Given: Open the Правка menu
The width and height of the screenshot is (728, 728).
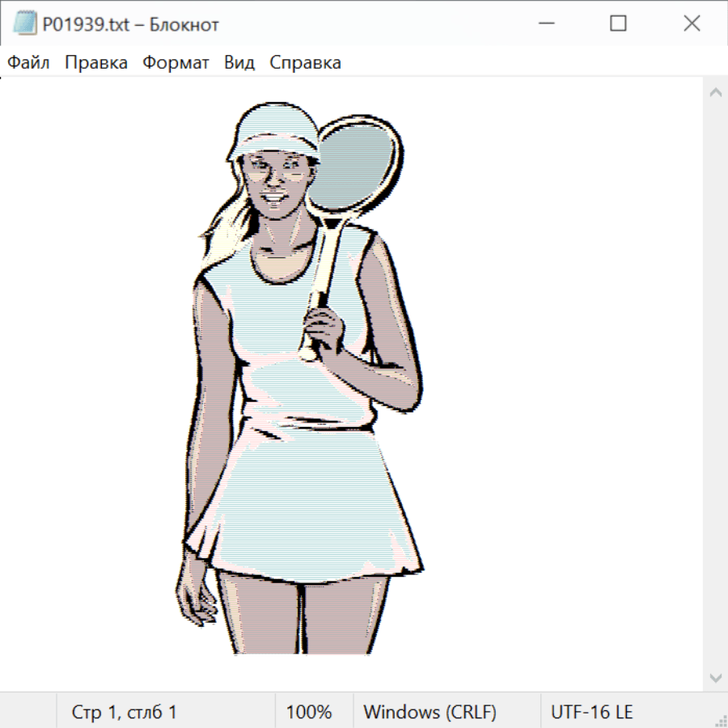Looking at the screenshot, I should coord(96,63).
